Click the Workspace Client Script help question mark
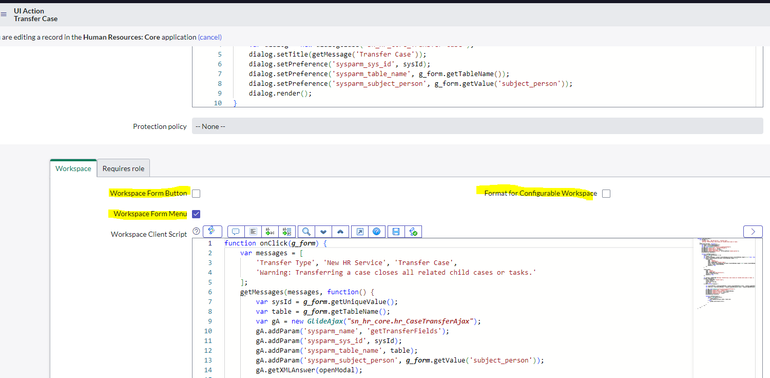The width and height of the screenshot is (770, 378). [196, 231]
